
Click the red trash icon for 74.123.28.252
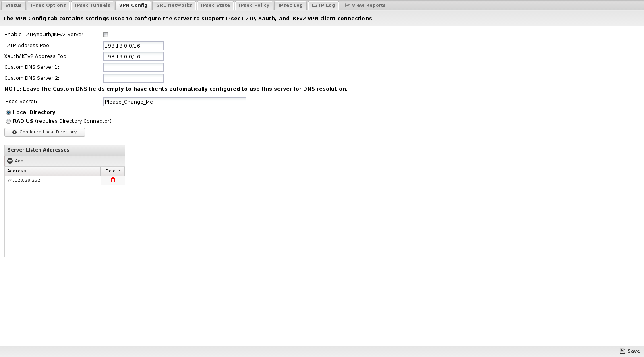pyautogui.click(x=113, y=180)
